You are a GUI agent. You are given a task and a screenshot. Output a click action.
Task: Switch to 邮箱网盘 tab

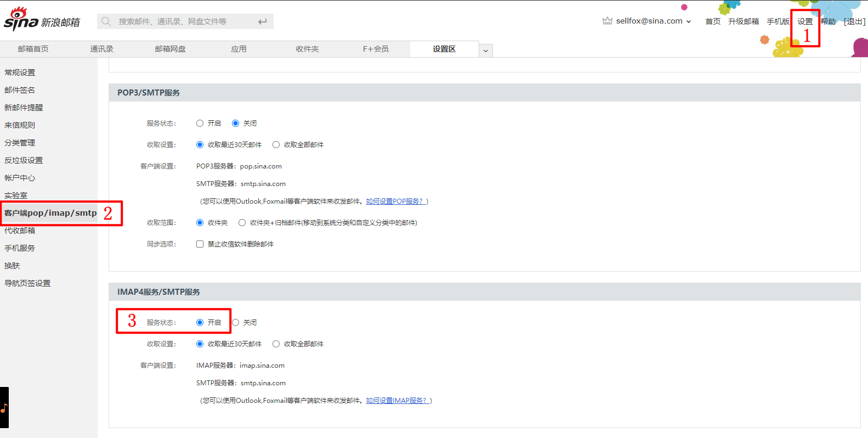tap(170, 49)
